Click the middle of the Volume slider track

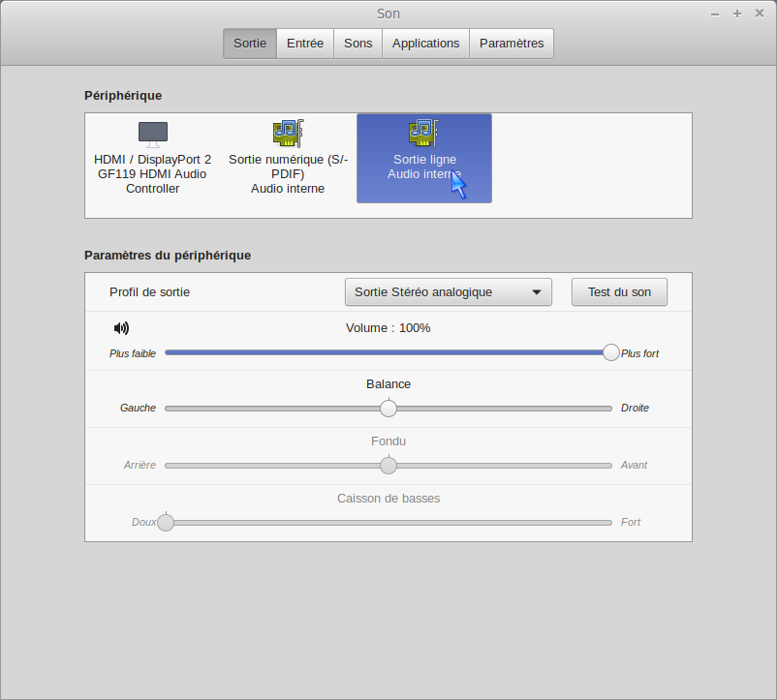388,352
